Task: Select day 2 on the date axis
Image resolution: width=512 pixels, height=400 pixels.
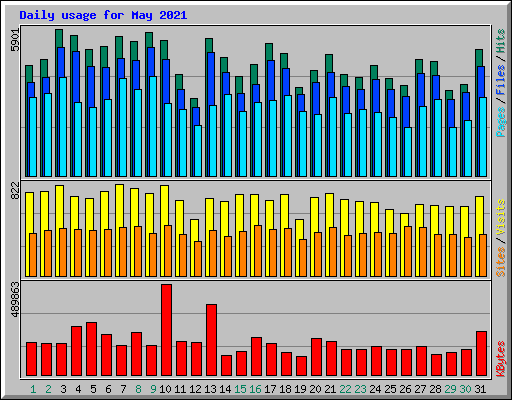Action: pos(48,389)
